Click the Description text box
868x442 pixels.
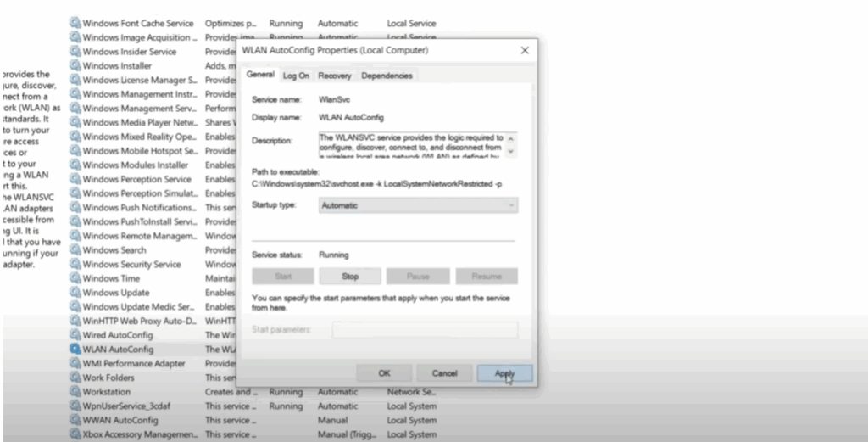[x=413, y=146]
